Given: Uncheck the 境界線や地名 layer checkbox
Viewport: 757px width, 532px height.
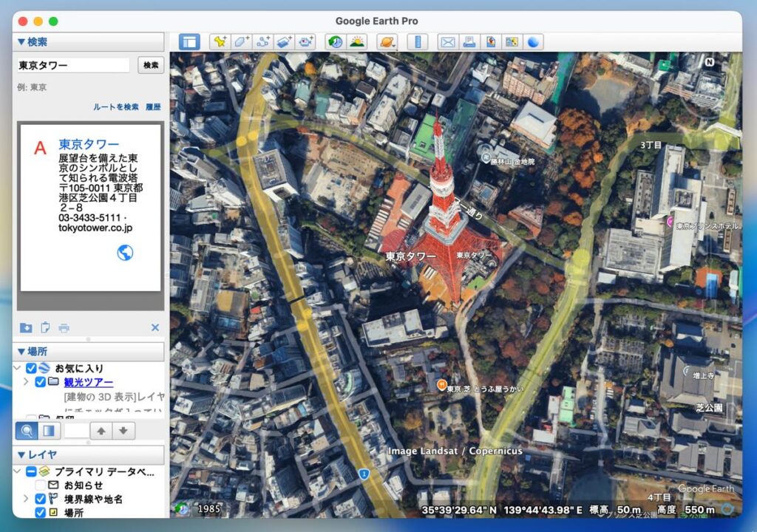Looking at the screenshot, I should pyautogui.click(x=41, y=499).
